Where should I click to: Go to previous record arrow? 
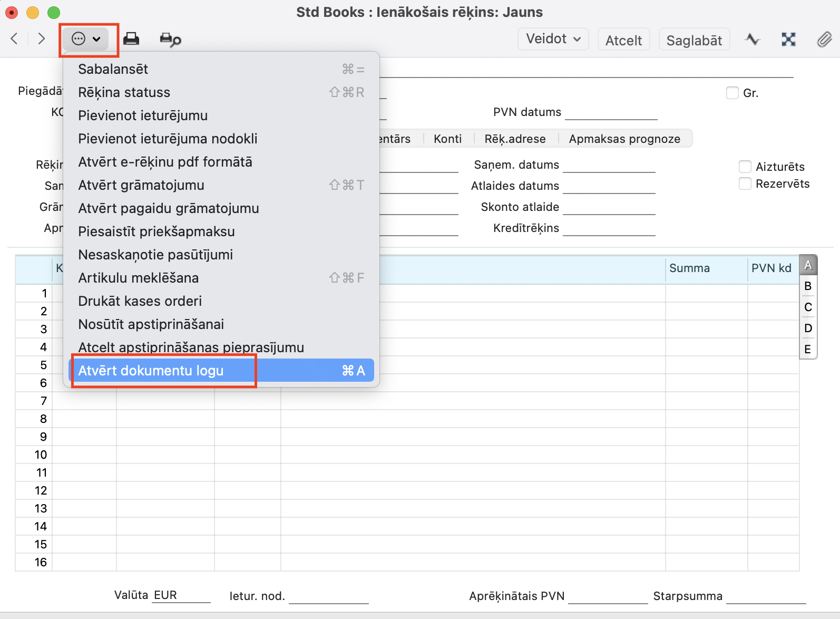click(x=15, y=39)
